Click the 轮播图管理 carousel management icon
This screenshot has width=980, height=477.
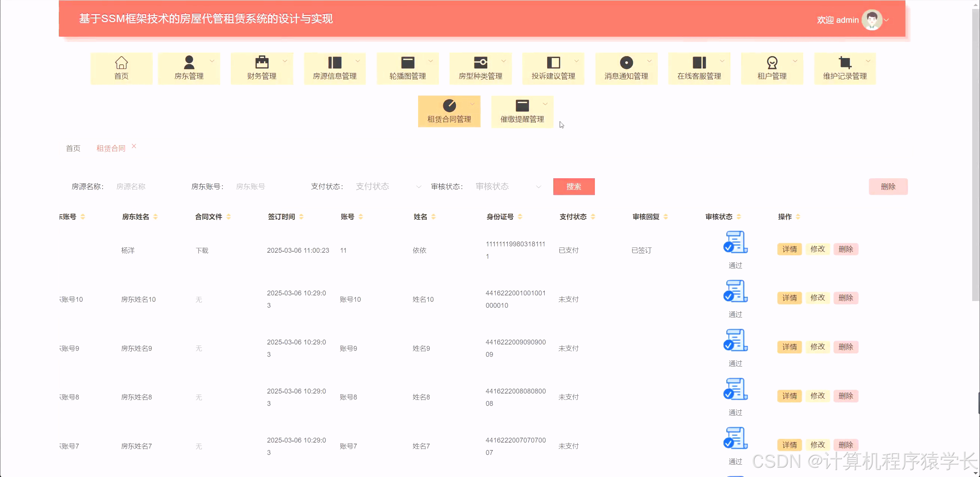tap(408, 69)
